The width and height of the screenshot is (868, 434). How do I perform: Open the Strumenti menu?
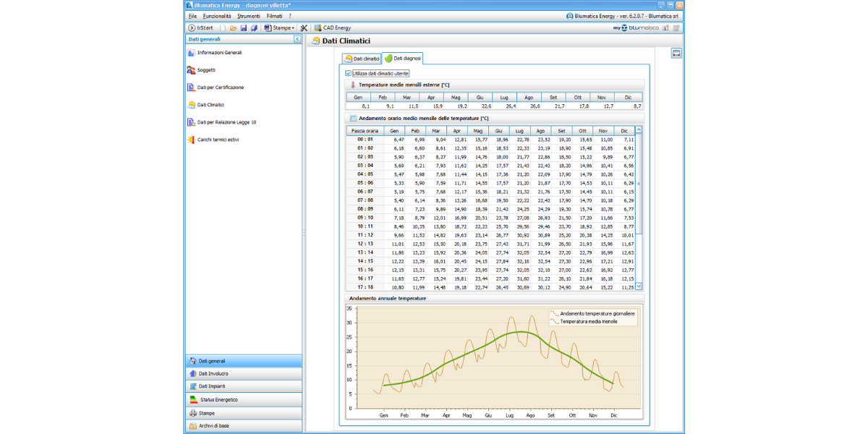tap(248, 15)
